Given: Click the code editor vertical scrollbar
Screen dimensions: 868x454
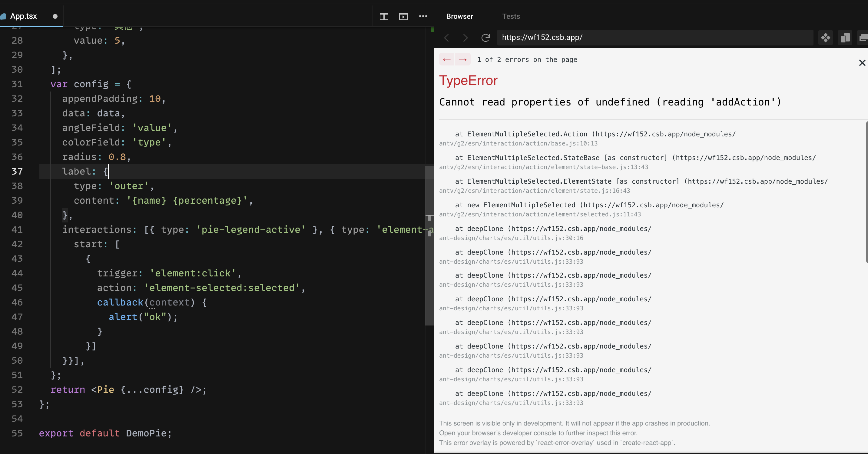Looking at the screenshot, I should coord(429,245).
